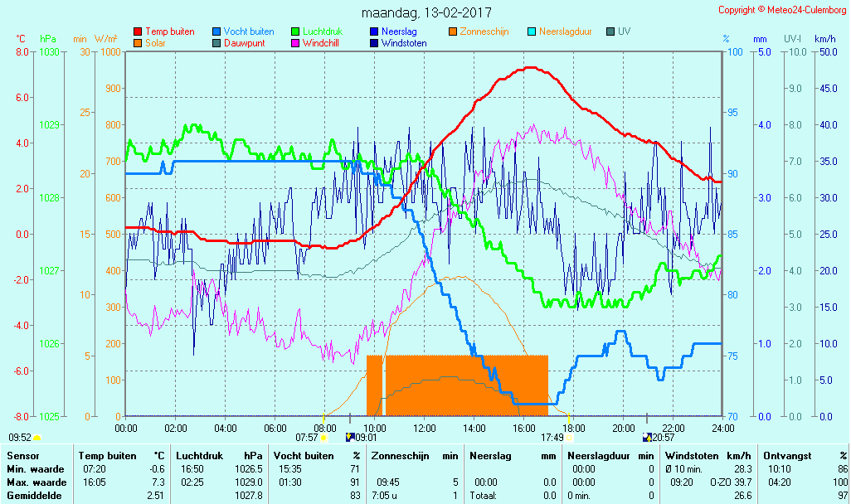Click the orange Zonneschijn legend square

click(x=453, y=31)
